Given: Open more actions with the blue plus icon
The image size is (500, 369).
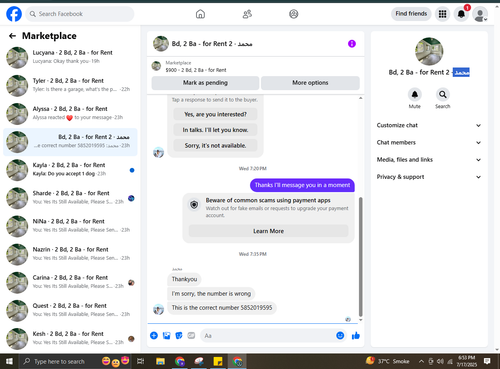Looking at the screenshot, I should 154,336.
